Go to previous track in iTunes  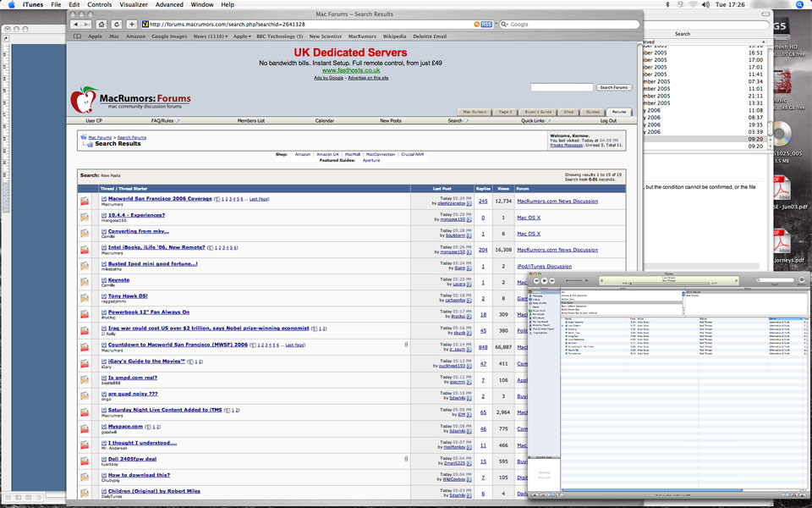pos(536,280)
